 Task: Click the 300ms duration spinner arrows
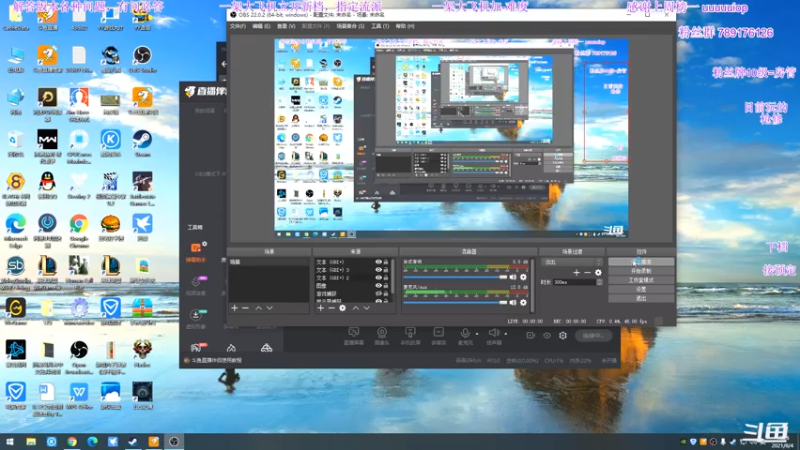[x=599, y=282]
